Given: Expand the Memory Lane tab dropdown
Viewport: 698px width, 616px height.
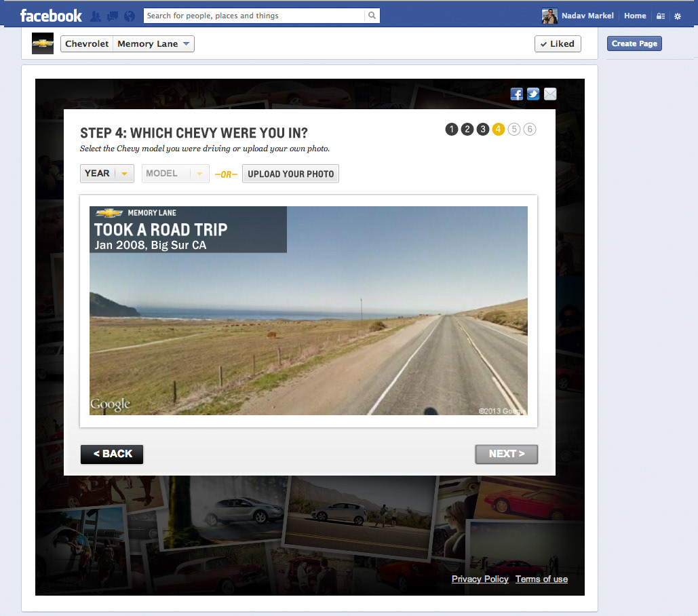Looking at the screenshot, I should point(153,43).
